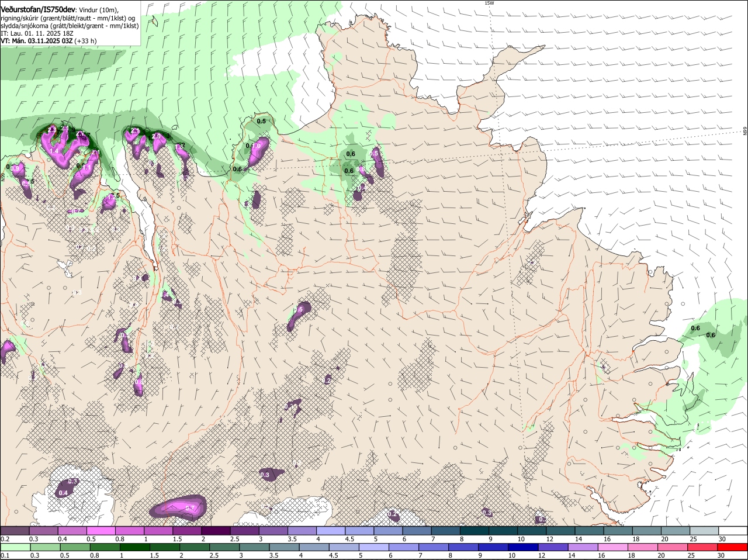The image size is (748, 560).
Task: Select lower legend pale green swatch at 0.1
Action: click(15, 547)
